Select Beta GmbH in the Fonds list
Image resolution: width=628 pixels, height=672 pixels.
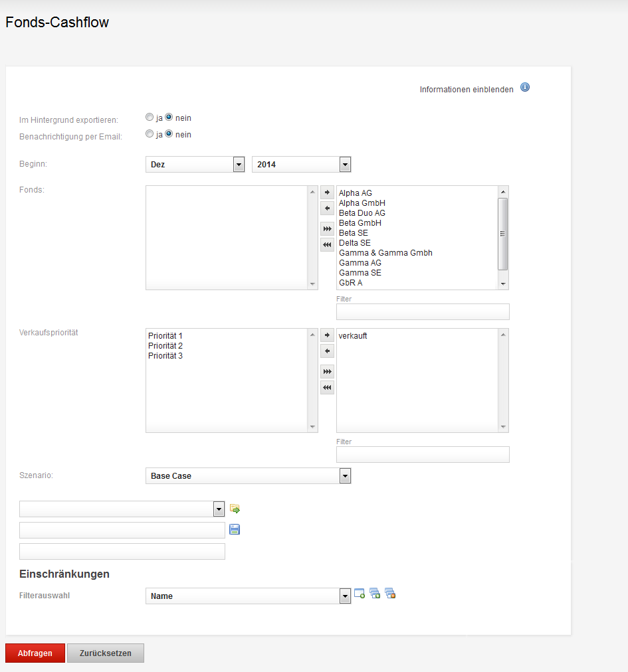360,223
